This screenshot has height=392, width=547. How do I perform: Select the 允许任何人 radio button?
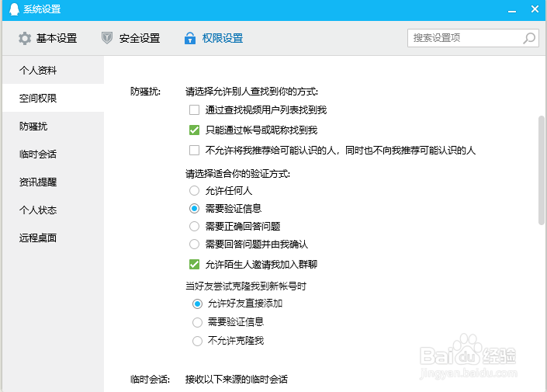click(194, 191)
